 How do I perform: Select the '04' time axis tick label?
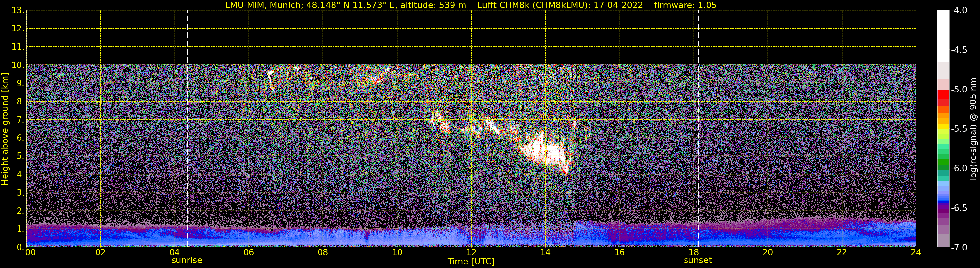175,253
